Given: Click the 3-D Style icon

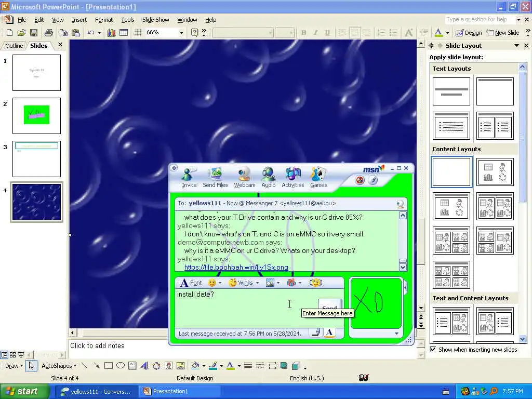Looking at the screenshot, I should pos(296,366).
